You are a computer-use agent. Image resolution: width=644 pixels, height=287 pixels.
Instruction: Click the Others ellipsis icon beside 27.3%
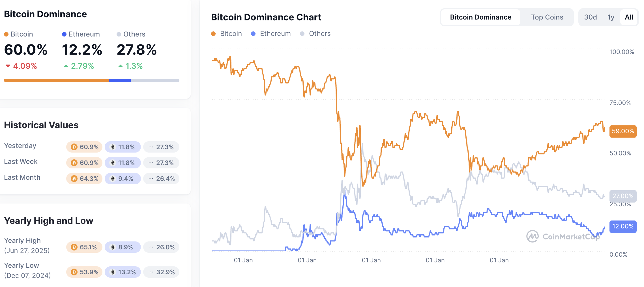click(150, 147)
